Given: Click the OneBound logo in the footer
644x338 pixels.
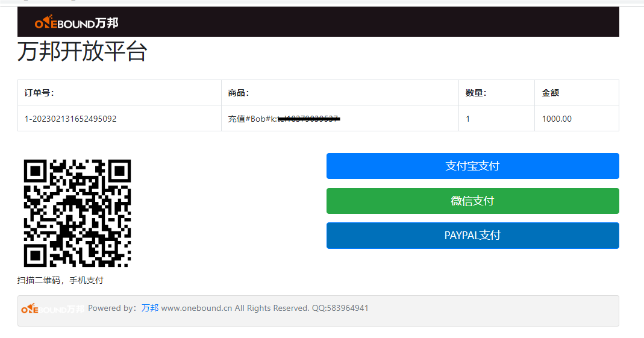Looking at the screenshot, I should 52,309.
